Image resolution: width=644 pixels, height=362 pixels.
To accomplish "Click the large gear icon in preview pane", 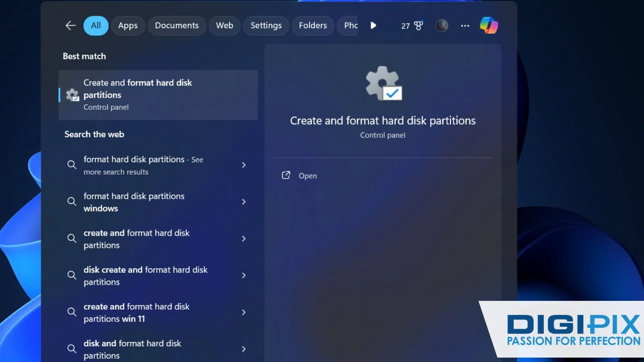I will click(x=383, y=83).
